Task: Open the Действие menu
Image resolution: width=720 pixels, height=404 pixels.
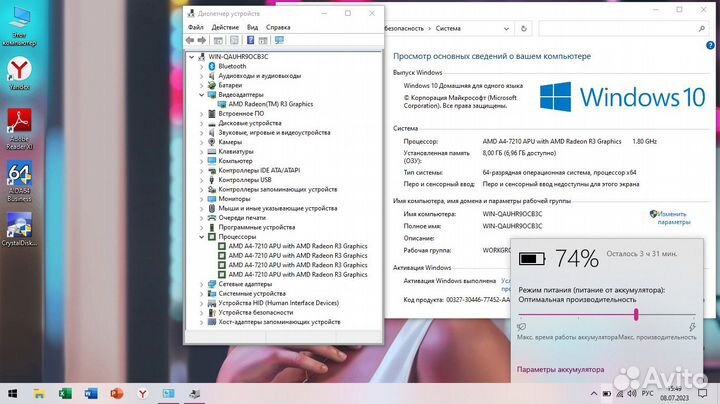Action: pyautogui.click(x=225, y=28)
